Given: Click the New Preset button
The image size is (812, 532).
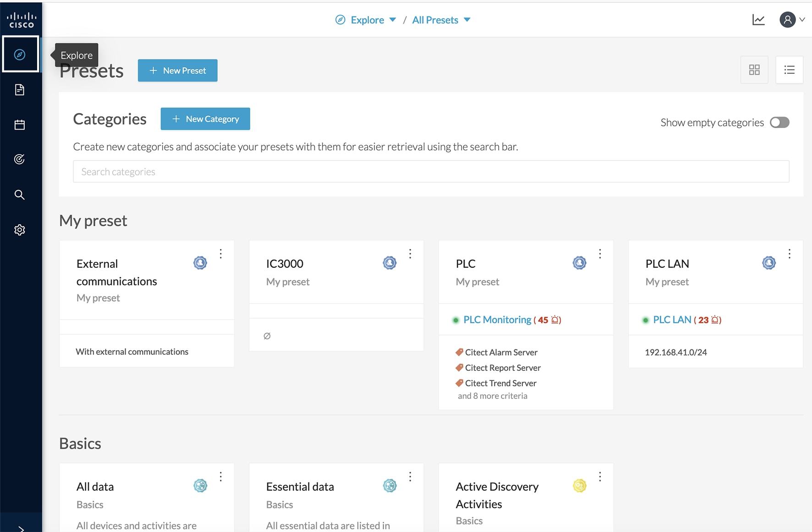Looking at the screenshot, I should pyautogui.click(x=178, y=71).
